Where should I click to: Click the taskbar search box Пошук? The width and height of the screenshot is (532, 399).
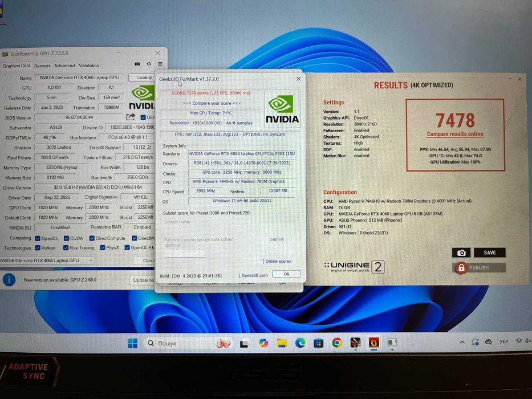point(188,343)
